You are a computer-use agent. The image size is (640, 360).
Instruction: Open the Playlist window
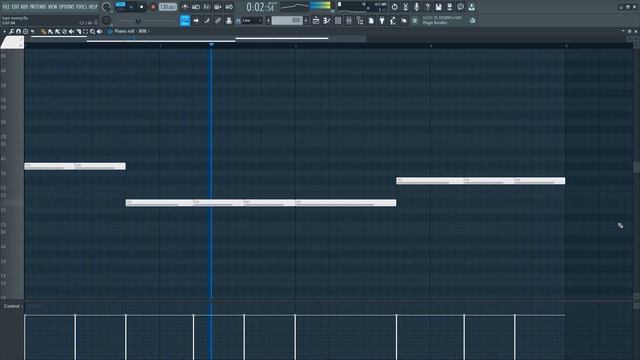[x=316, y=20]
